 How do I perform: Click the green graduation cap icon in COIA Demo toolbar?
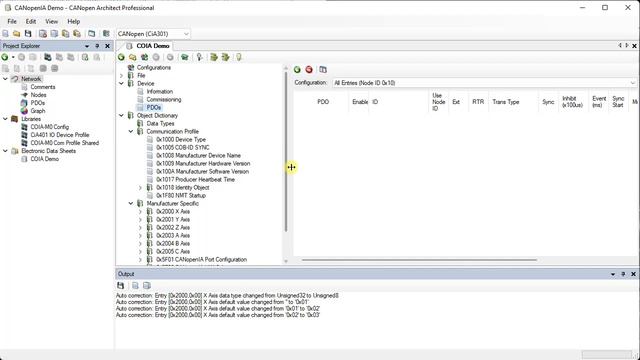pyautogui.click(x=184, y=57)
